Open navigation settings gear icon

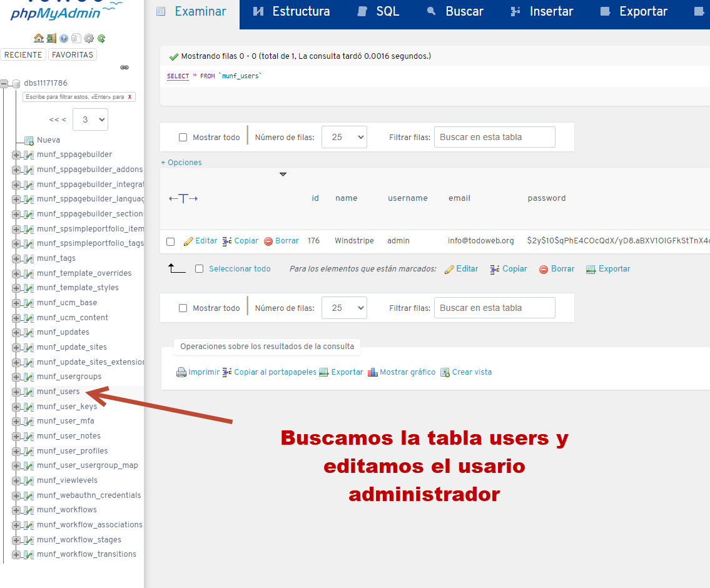point(89,38)
